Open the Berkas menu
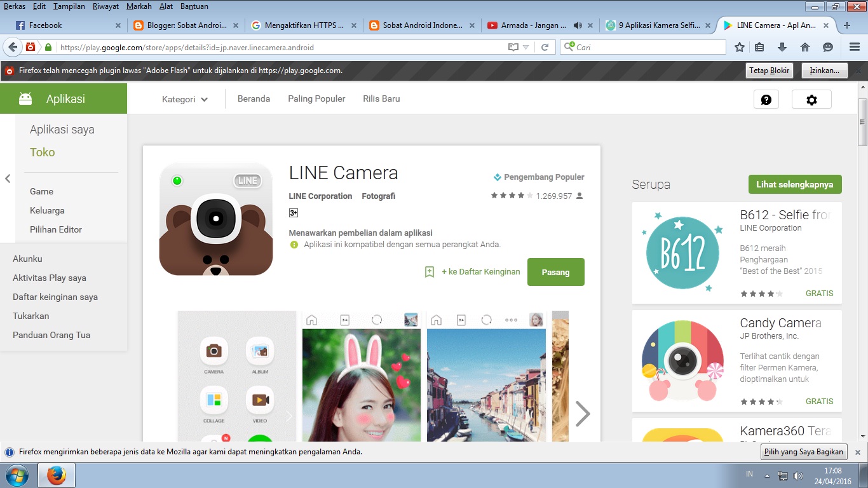The height and width of the screenshot is (488, 868). tap(15, 6)
